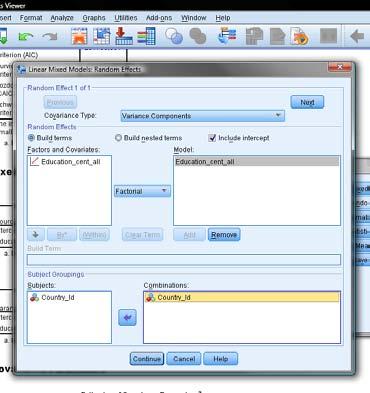Image resolution: width=370 pixels, height=393 pixels.
Task: Open the Format menu
Action: click(31, 18)
